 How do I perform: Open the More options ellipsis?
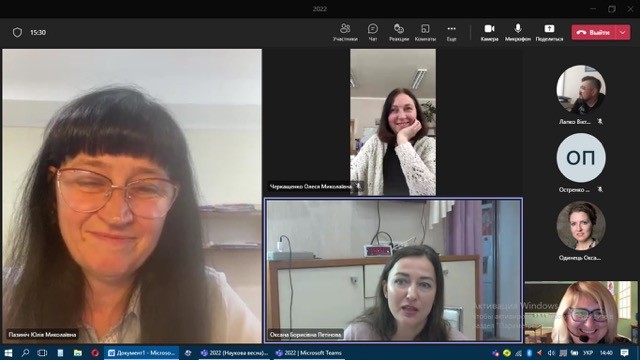point(451,32)
